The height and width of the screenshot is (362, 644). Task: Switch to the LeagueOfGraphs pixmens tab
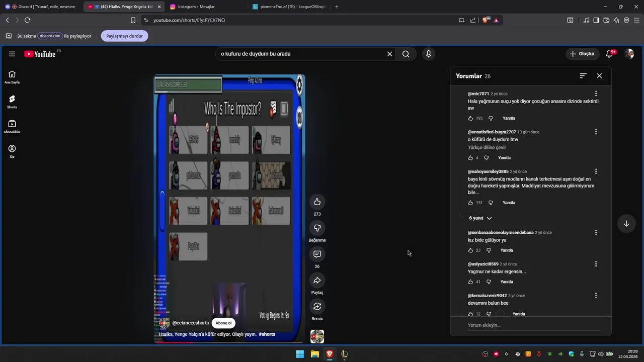point(289,7)
